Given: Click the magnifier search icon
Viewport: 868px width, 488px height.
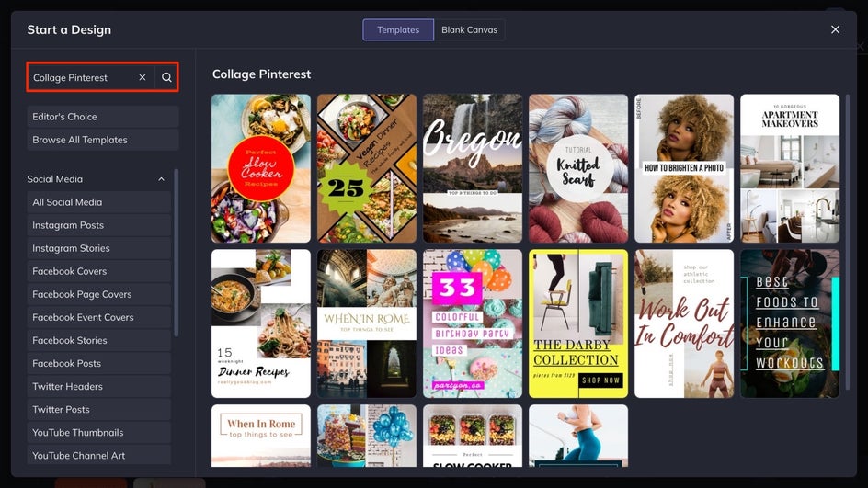Looking at the screenshot, I should click(166, 77).
